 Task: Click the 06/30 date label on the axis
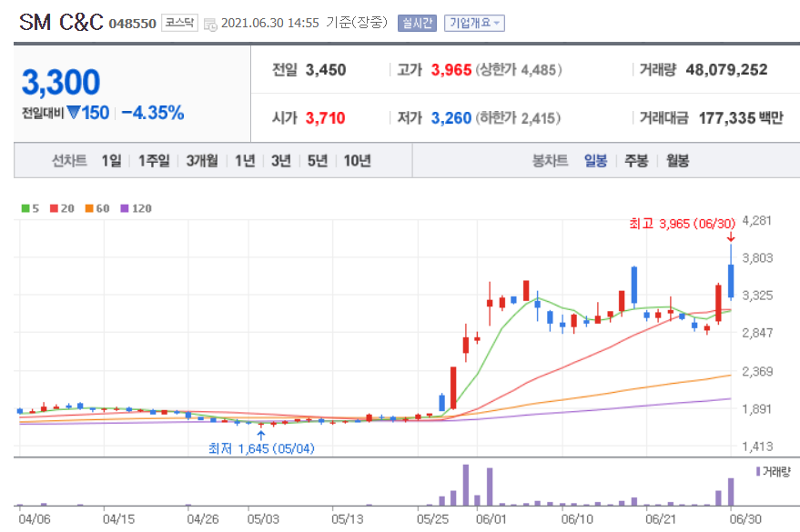click(744, 519)
